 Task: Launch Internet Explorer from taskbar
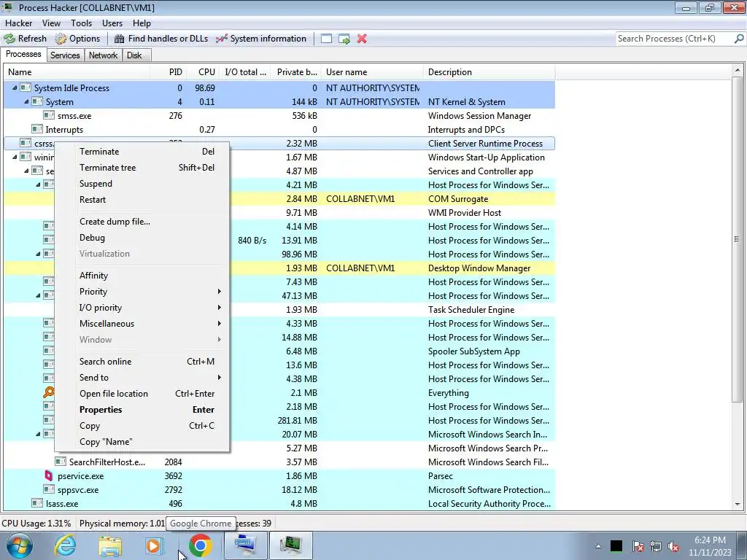click(65, 545)
